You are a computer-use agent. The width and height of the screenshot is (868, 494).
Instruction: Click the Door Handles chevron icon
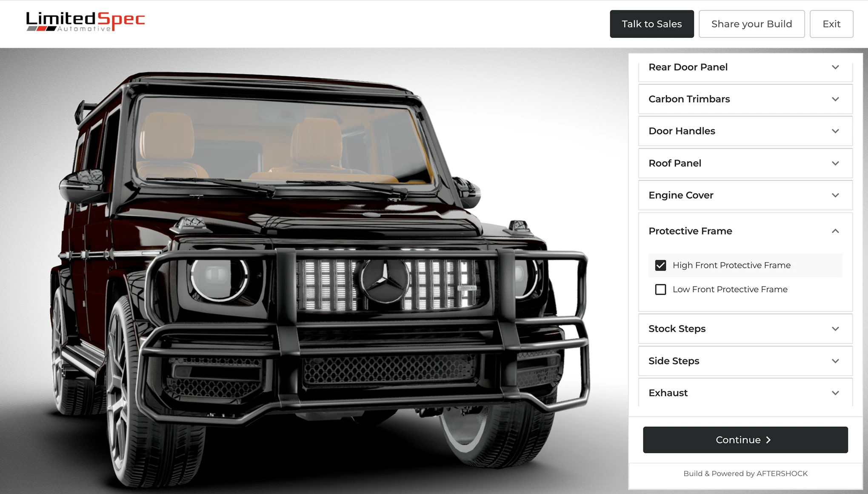(x=835, y=131)
